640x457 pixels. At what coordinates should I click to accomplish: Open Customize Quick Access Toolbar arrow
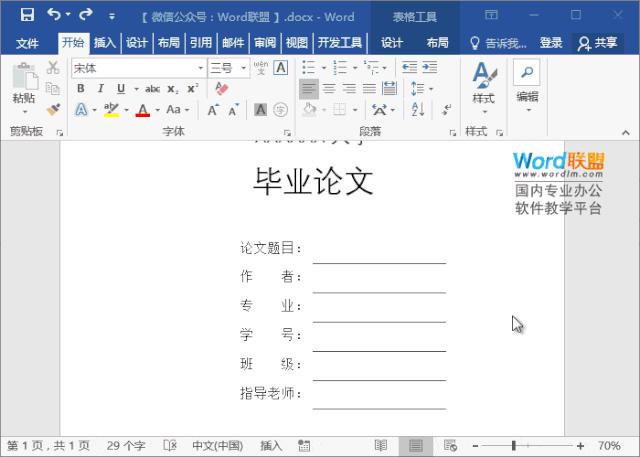click(111, 16)
